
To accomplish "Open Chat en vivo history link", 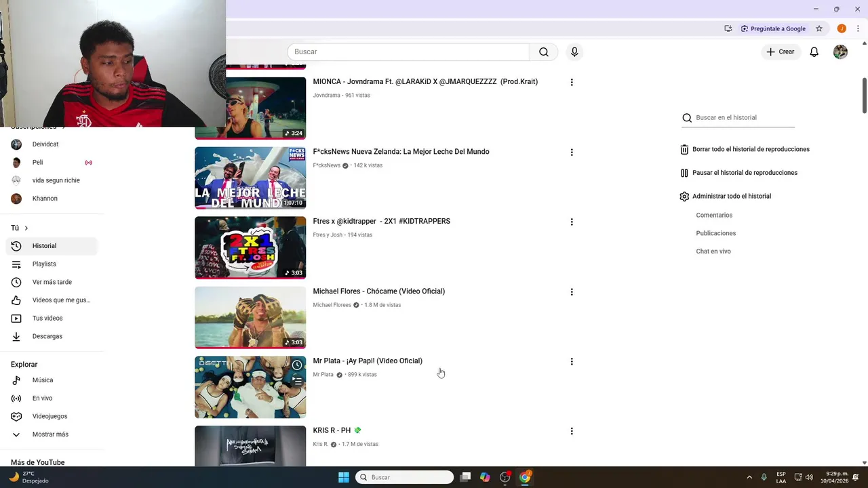I will click(713, 251).
